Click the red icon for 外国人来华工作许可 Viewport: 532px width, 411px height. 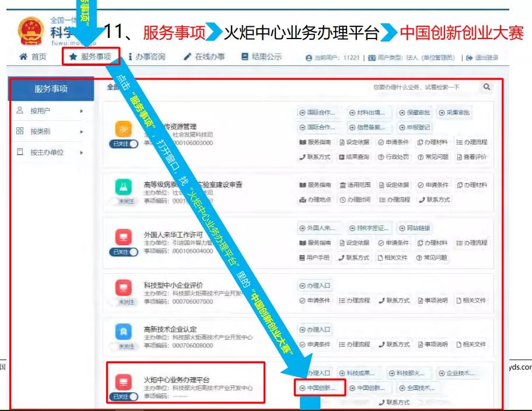point(124,237)
